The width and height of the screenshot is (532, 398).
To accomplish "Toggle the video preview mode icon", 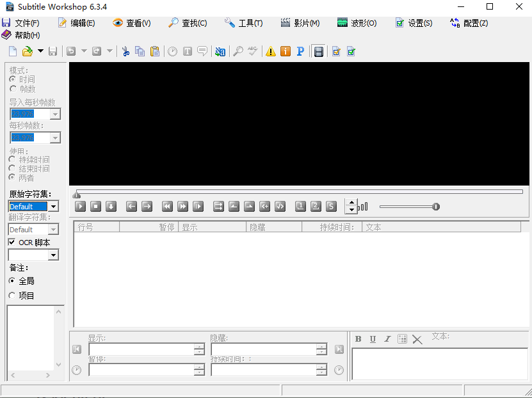I will (319, 51).
